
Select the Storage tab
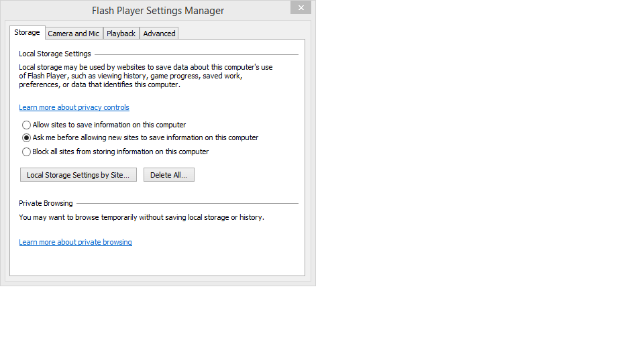click(27, 32)
